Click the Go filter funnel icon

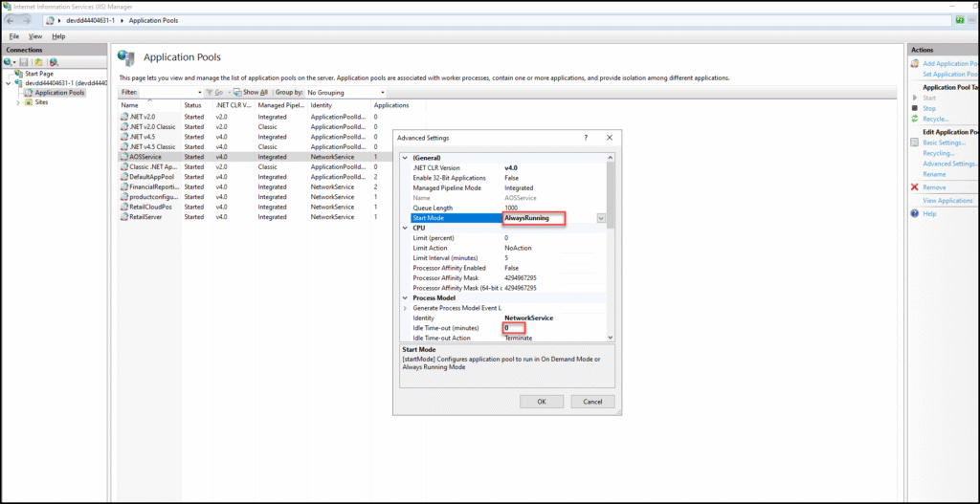point(210,93)
